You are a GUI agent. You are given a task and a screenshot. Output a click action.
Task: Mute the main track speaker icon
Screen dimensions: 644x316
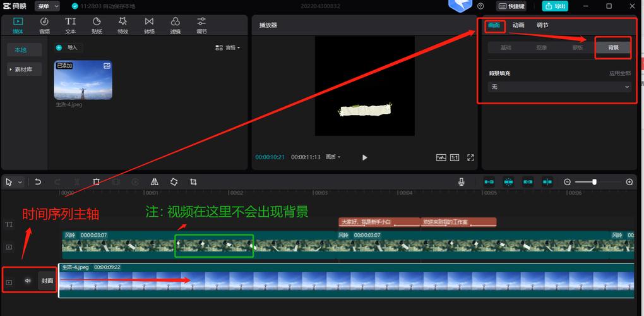coord(28,281)
